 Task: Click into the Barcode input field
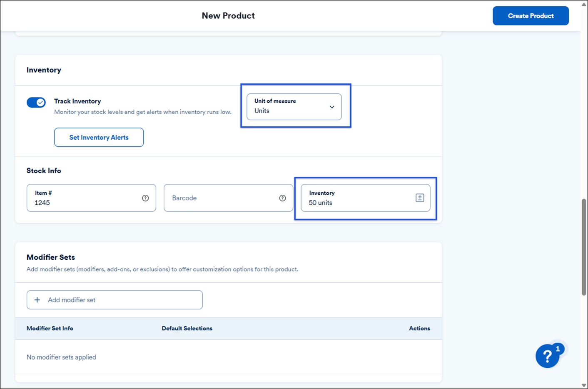tap(221, 198)
